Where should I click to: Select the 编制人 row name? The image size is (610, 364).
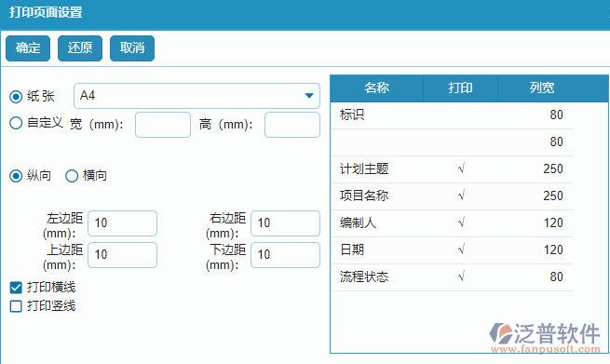(x=358, y=222)
